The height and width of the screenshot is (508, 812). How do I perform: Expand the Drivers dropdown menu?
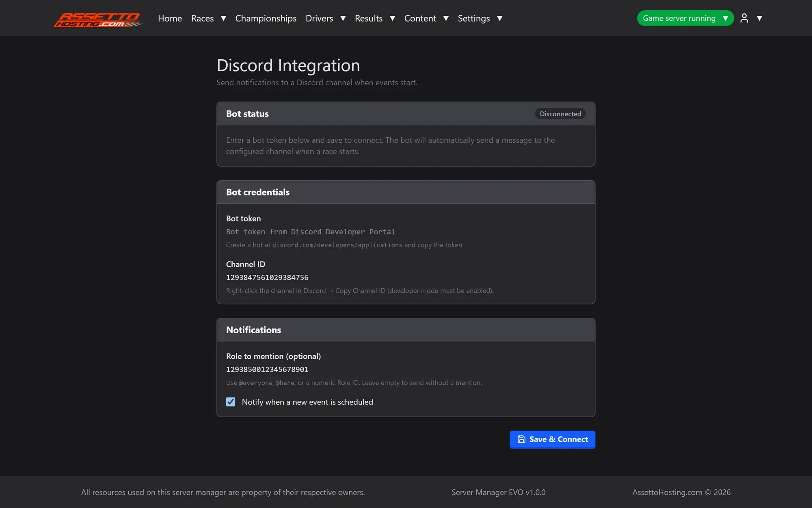coord(326,18)
